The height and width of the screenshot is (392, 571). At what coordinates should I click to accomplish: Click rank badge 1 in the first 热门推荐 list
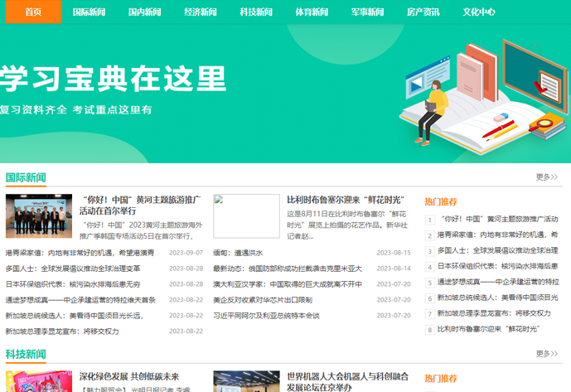pos(430,220)
